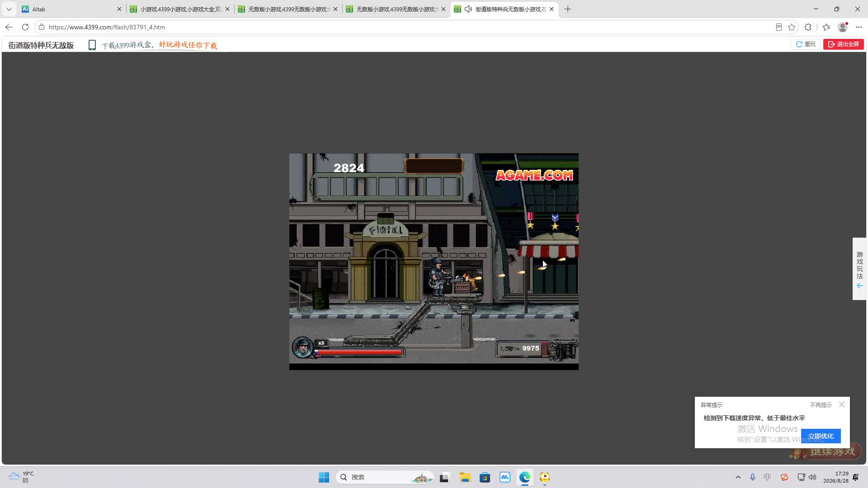This screenshot has width=868, height=488.
Task: Refresh the current page
Action: point(25,27)
